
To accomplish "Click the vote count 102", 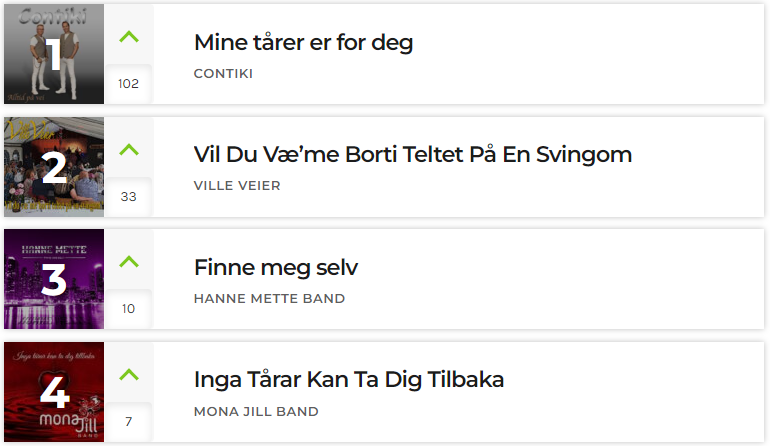I will click(x=129, y=84).
